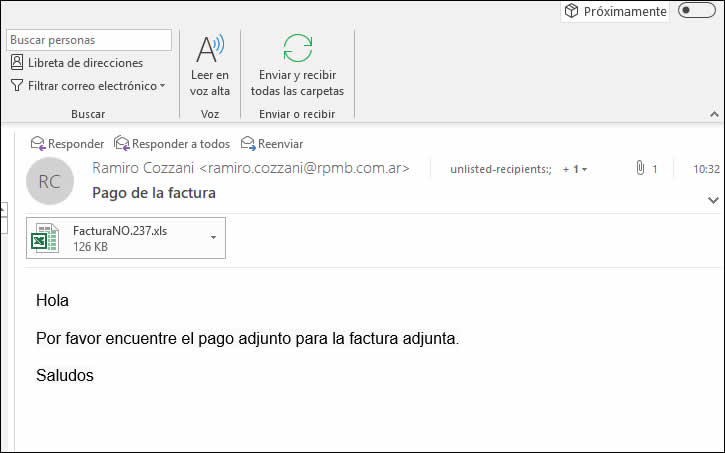
Task: Open the FacturaNO.237.xls Excel attachment icon
Action: (44, 238)
